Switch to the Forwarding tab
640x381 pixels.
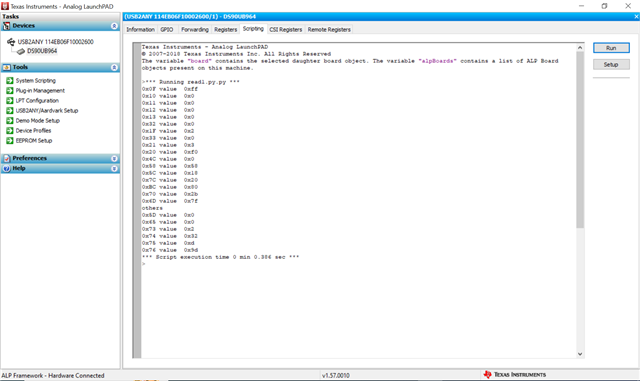(195, 29)
